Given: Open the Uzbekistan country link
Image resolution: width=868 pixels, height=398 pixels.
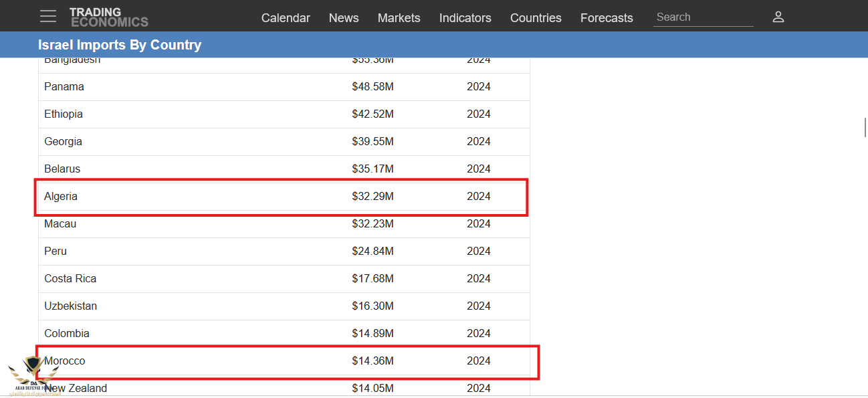Looking at the screenshot, I should [70, 306].
